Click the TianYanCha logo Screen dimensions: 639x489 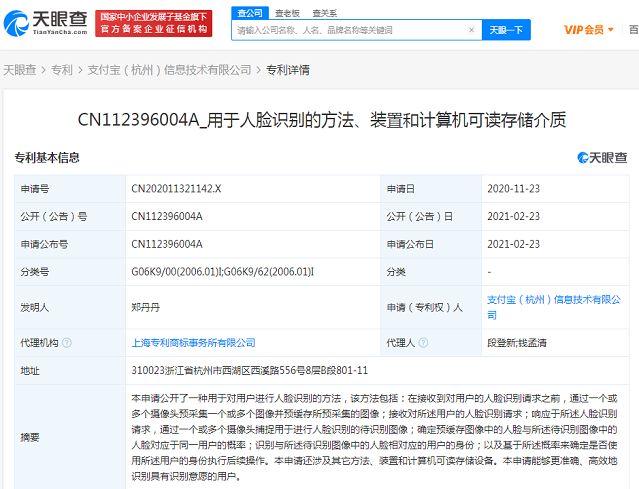(46, 23)
